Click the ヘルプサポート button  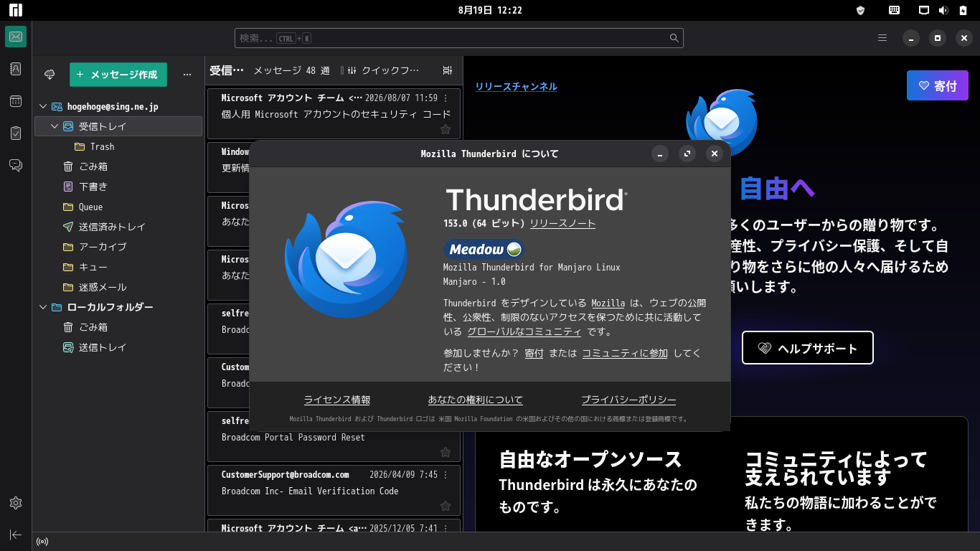pyautogui.click(x=808, y=348)
